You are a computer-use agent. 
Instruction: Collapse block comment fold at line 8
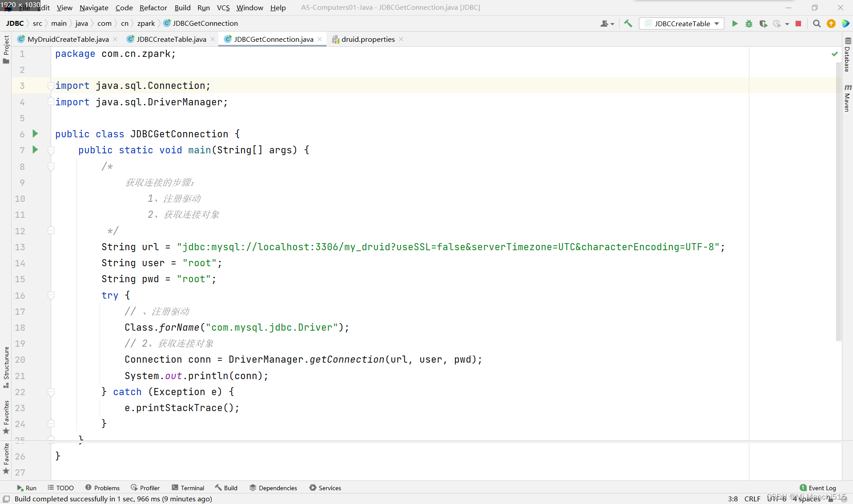tap(51, 167)
